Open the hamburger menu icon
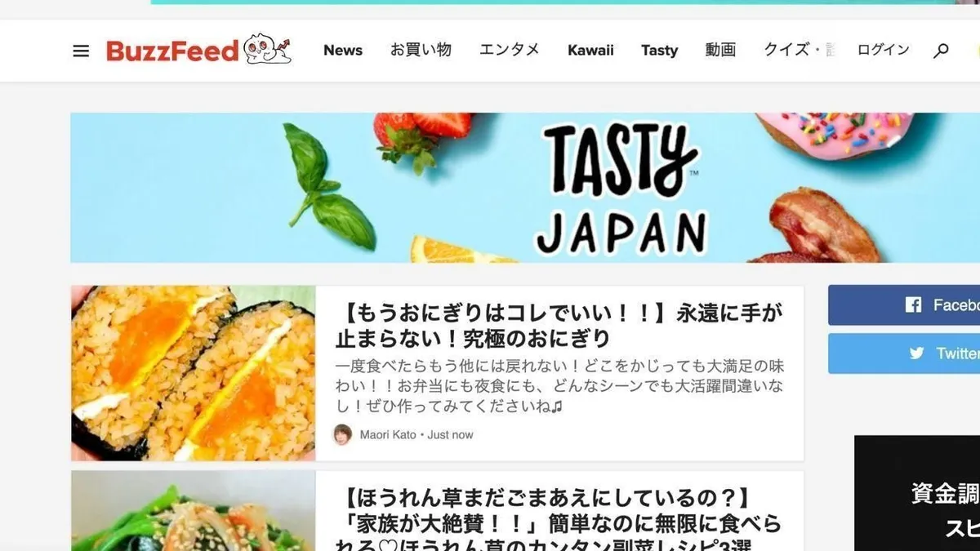This screenshot has height=551, width=980. pos(81,51)
